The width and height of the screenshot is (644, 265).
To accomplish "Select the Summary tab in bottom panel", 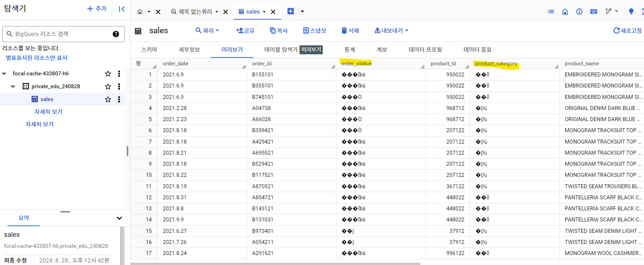I will pyautogui.click(x=24, y=218).
